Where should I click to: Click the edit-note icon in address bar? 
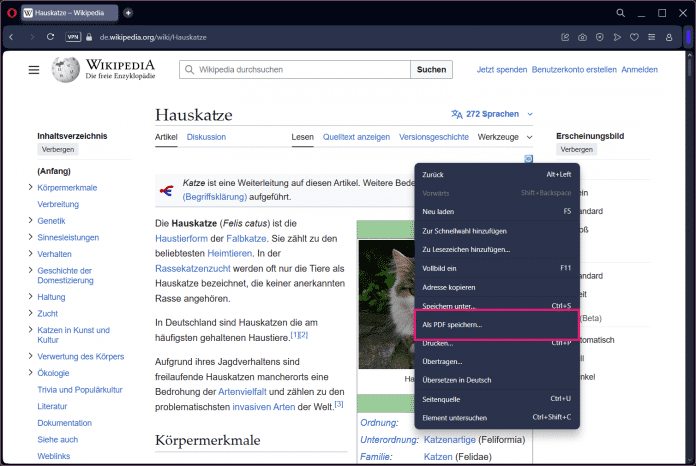pos(565,37)
